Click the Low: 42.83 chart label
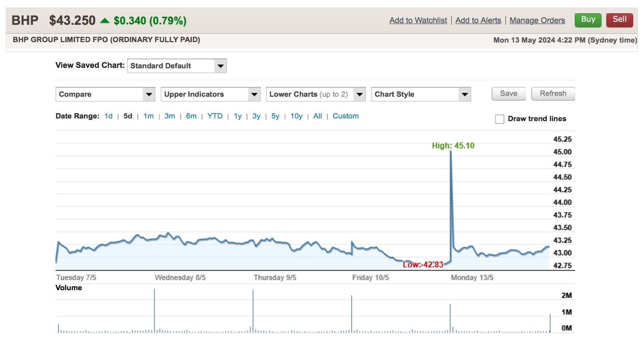 tap(423, 265)
